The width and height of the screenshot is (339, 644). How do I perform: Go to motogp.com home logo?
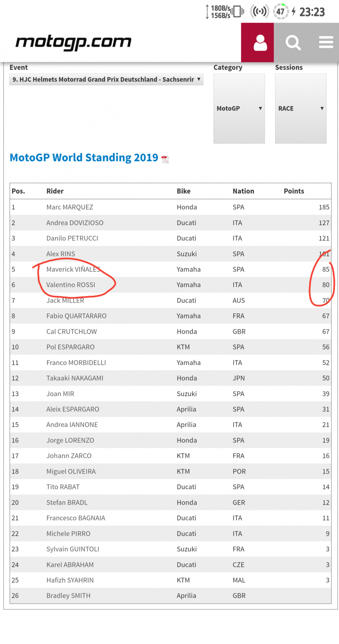point(73,42)
